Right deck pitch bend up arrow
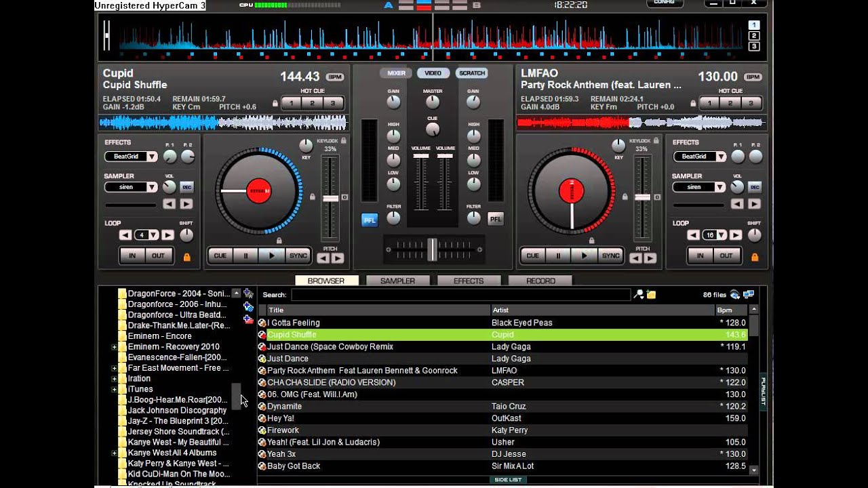This screenshot has width=868, height=488. 650,258
